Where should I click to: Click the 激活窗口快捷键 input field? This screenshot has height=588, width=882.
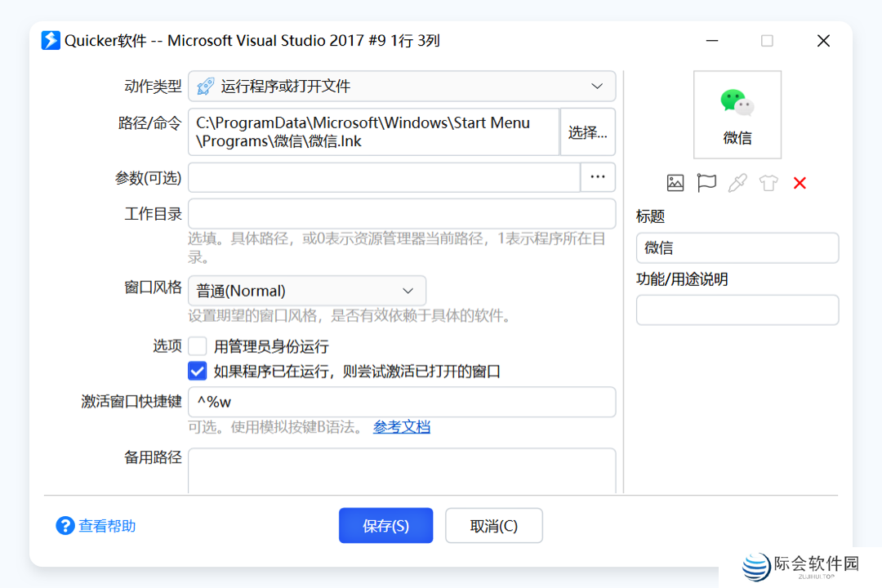click(402, 402)
